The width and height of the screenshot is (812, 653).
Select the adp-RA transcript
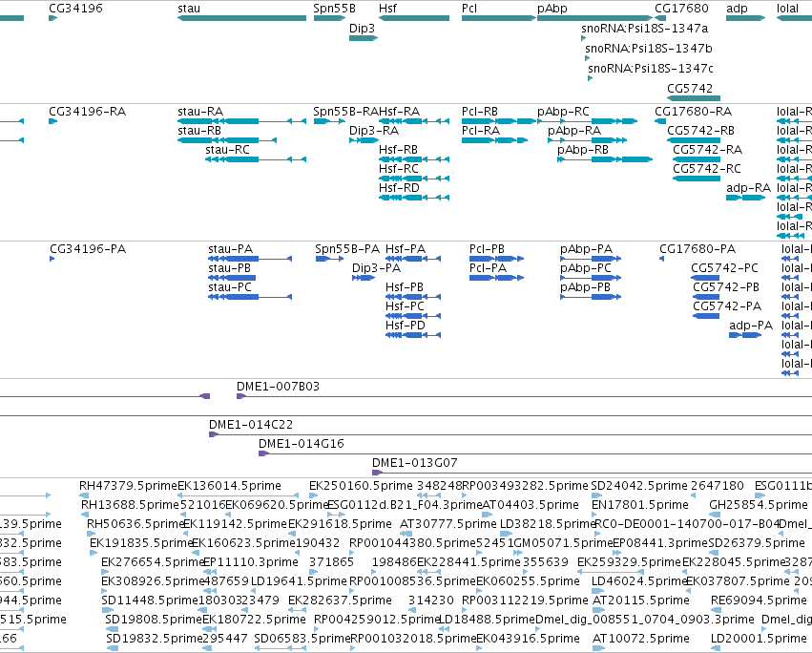[x=746, y=198]
